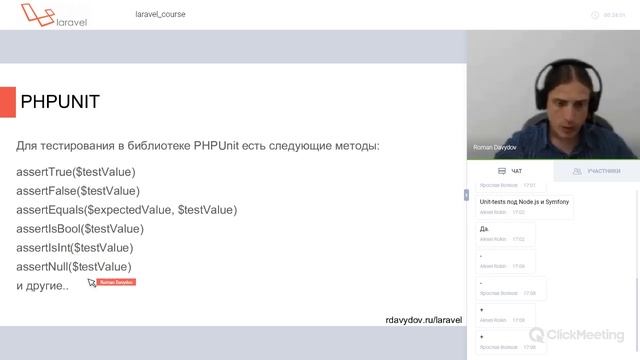Open the УЧАСТНИКИ participants tab

tap(597, 171)
